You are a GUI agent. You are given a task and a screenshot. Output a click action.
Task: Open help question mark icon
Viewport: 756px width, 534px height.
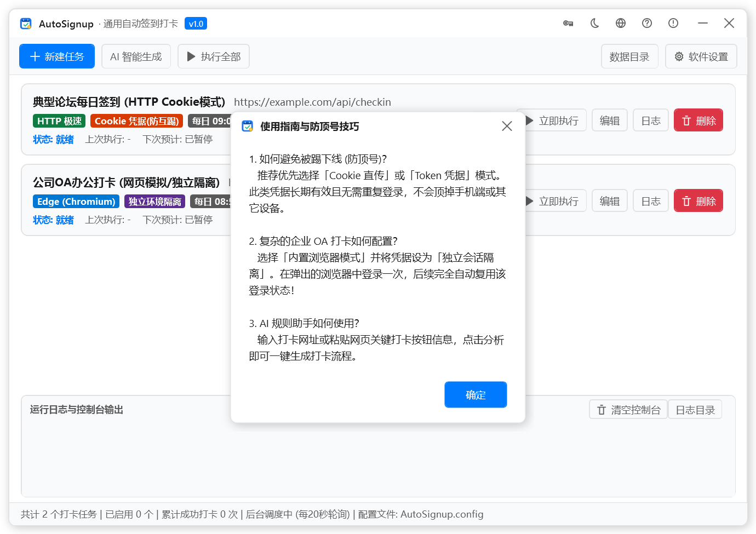pyautogui.click(x=647, y=23)
